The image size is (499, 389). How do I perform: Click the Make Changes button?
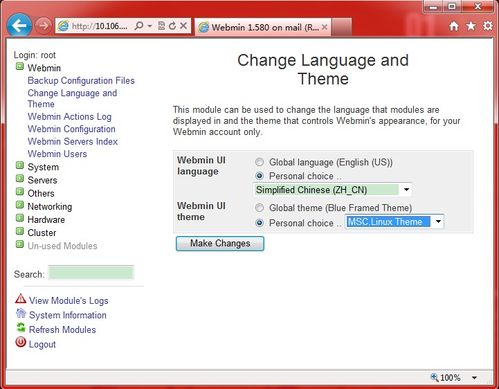tap(220, 243)
